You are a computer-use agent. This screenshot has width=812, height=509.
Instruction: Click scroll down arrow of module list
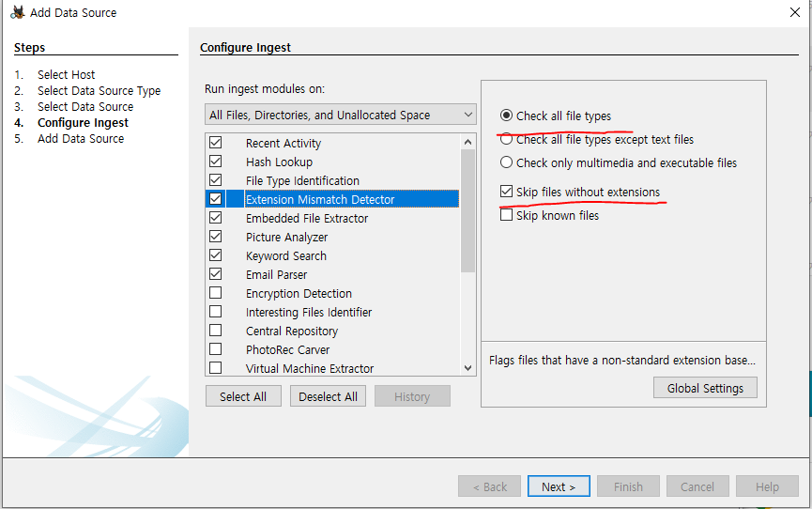468,368
